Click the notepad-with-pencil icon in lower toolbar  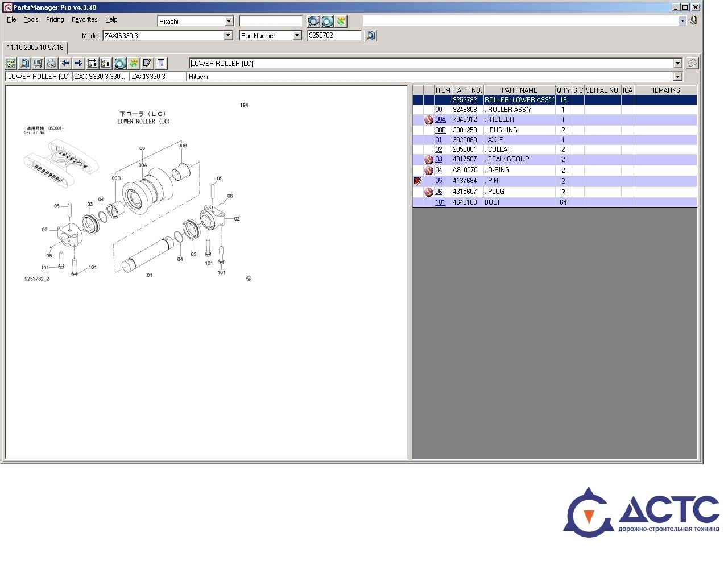[x=147, y=63]
